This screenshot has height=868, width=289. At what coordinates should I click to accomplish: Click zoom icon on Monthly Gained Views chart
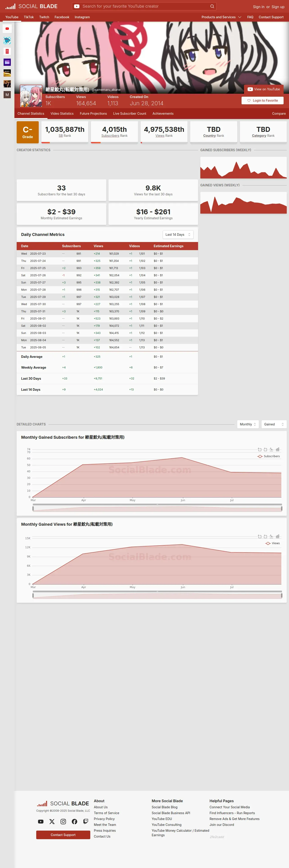click(259, 537)
